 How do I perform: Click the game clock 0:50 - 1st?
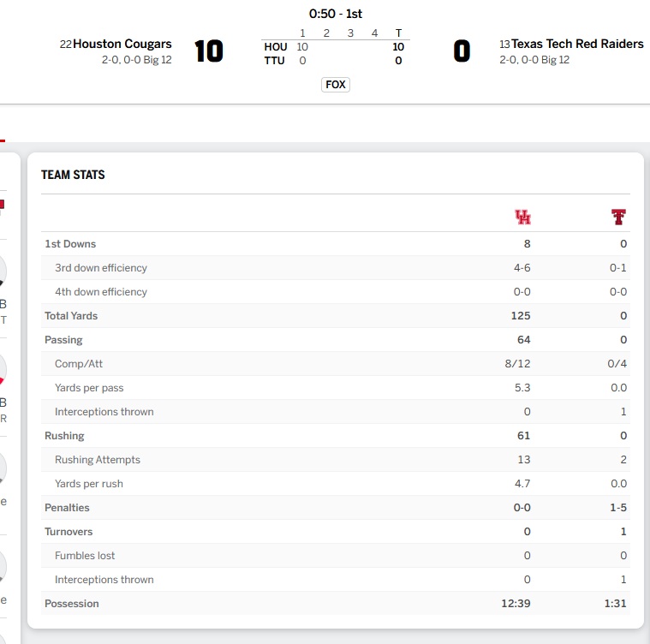click(336, 14)
